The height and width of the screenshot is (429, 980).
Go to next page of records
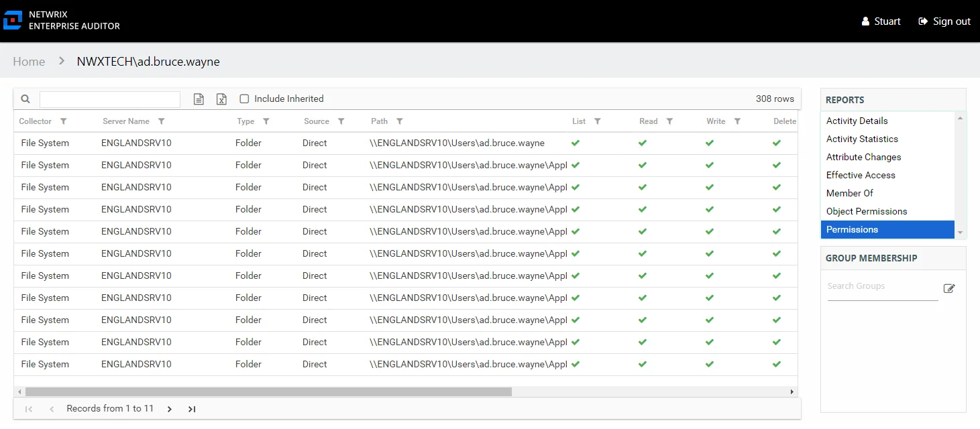(170, 409)
